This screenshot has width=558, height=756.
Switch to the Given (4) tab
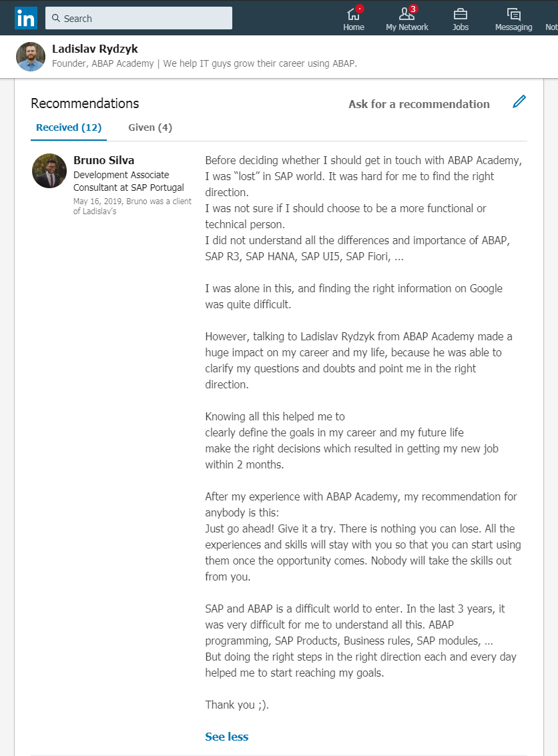(x=150, y=127)
